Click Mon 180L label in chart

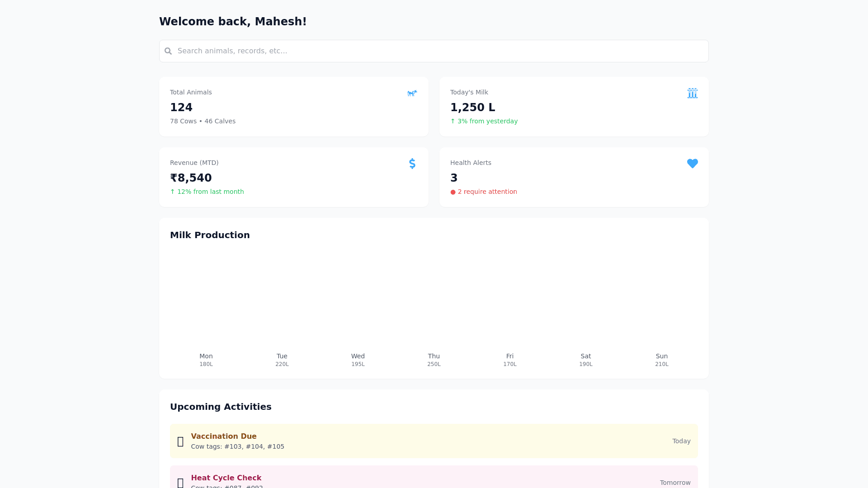coord(206,360)
